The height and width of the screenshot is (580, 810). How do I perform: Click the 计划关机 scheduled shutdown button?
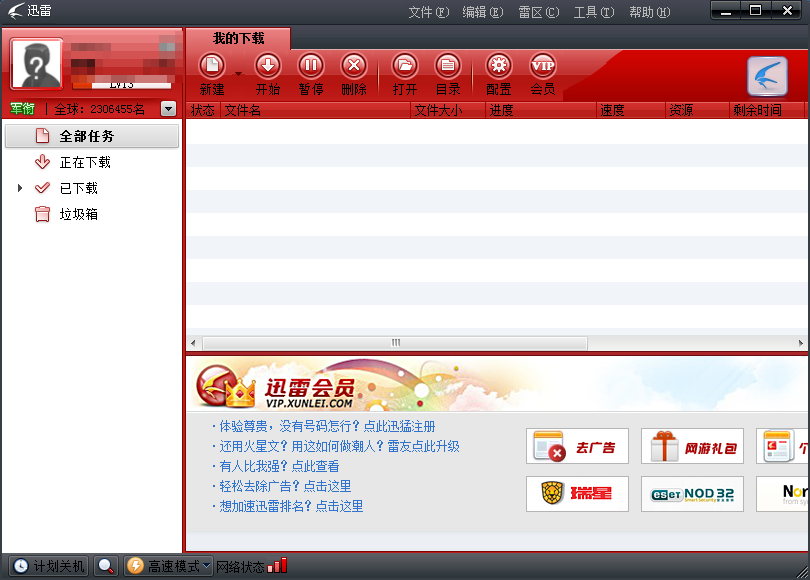point(49,566)
